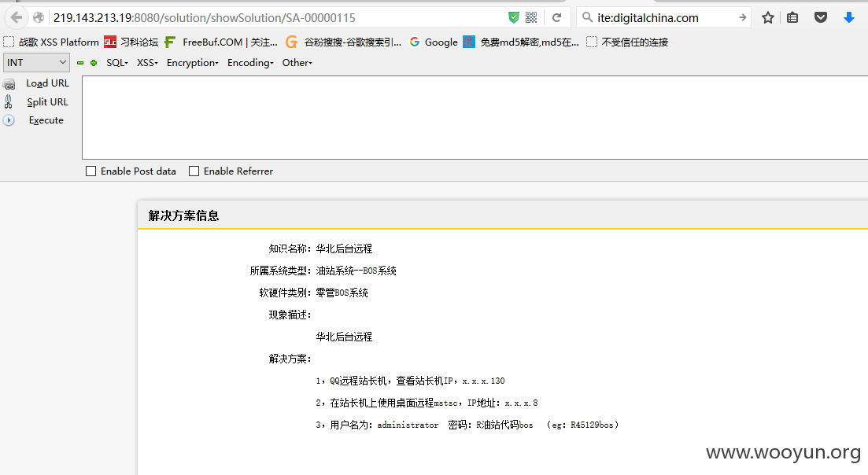The image size is (868, 475).
Task: Click the Load URL button
Action: [x=47, y=83]
